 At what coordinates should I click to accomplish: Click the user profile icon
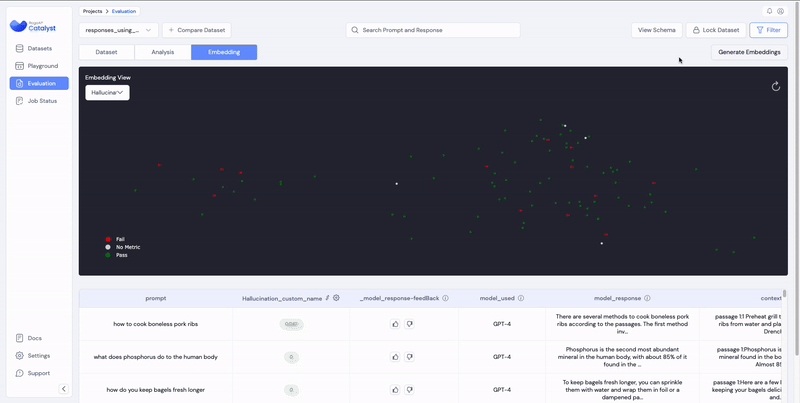pyautogui.click(x=781, y=11)
